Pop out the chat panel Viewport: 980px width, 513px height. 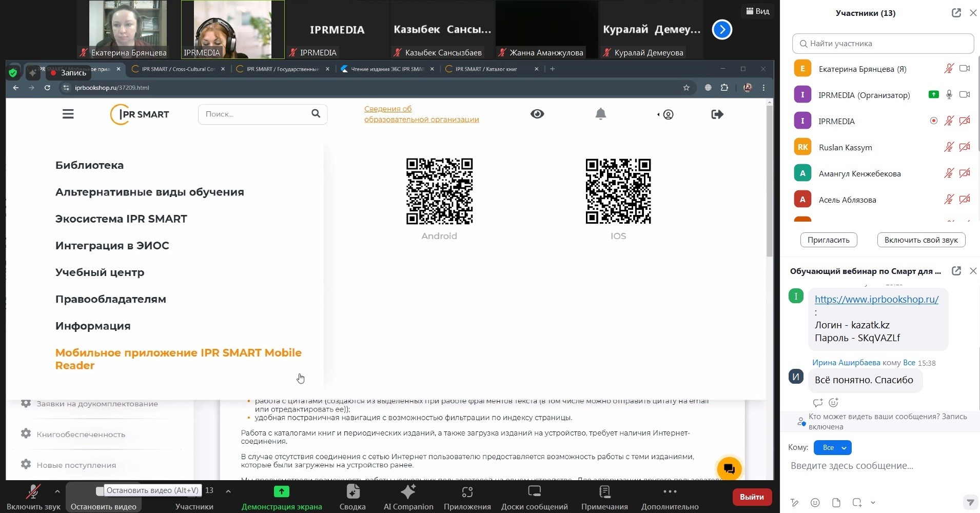(956, 271)
